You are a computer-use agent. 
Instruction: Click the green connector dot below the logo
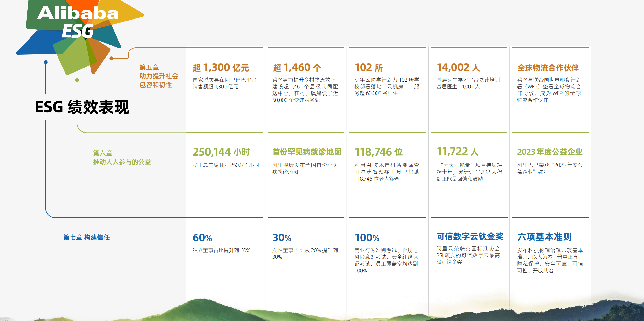77,80
